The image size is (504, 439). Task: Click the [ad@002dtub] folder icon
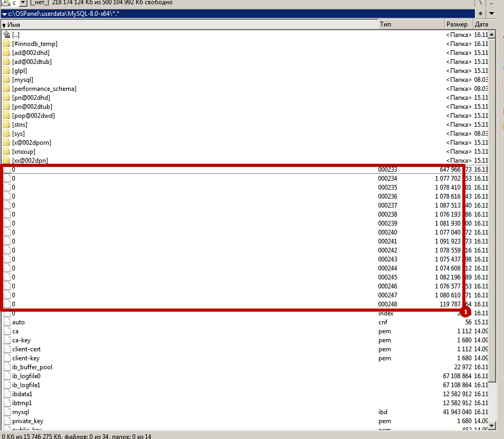[7, 61]
